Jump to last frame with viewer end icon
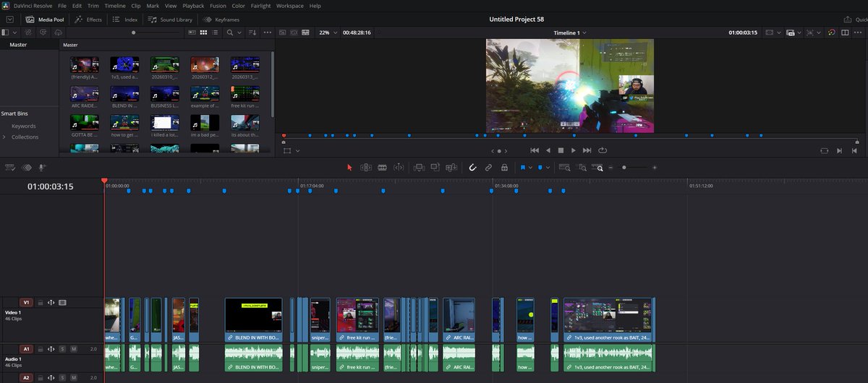The height and width of the screenshot is (383, 868). point(587,150)
